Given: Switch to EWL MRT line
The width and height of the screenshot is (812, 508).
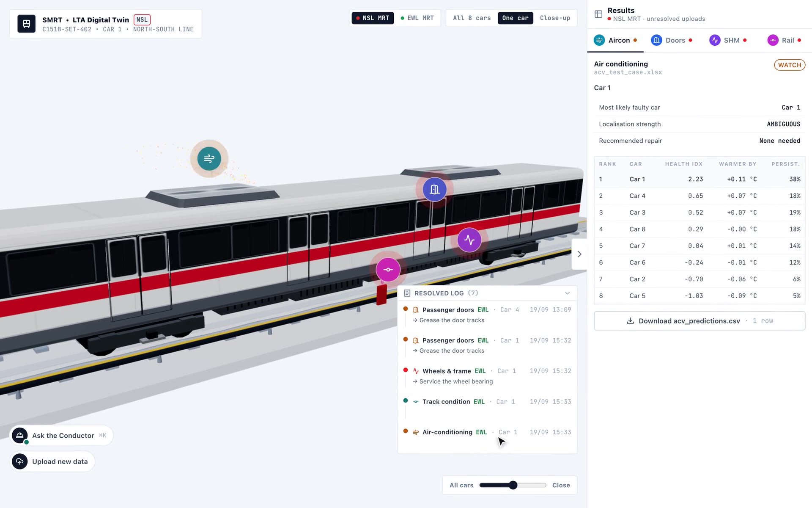Looking at the screenshot, I should [417, 18].
